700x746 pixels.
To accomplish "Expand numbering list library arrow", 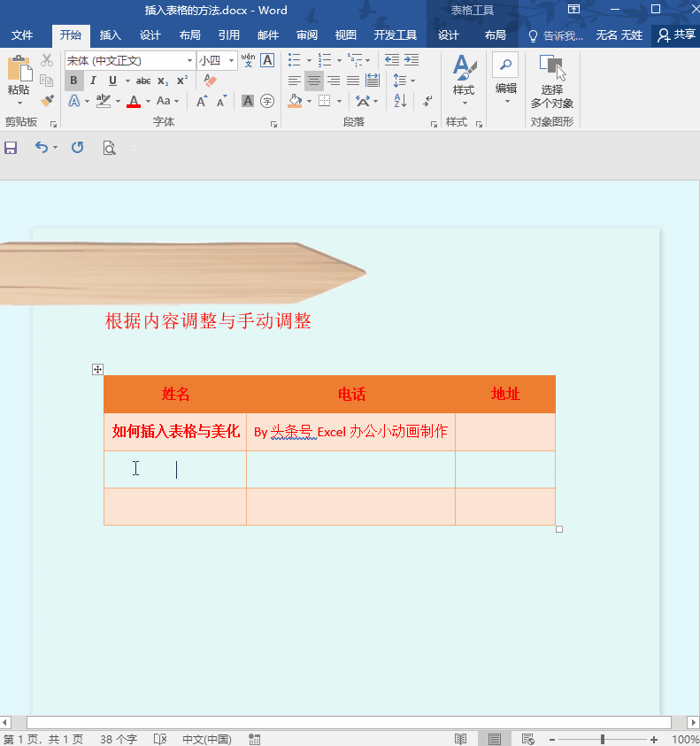I will (339, 60).
